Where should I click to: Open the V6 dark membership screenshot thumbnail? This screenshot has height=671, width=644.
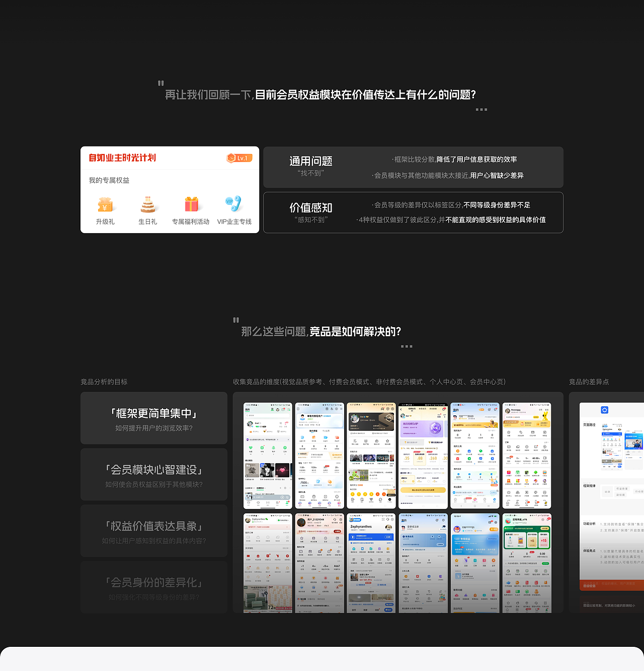pos(371,456)
